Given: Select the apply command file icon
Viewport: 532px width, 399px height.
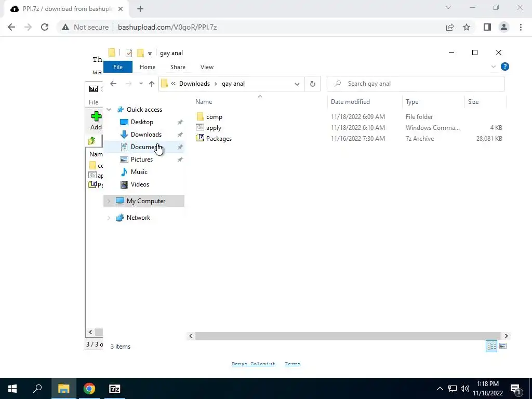Looking at the screenshot, I should pos(200,128).
